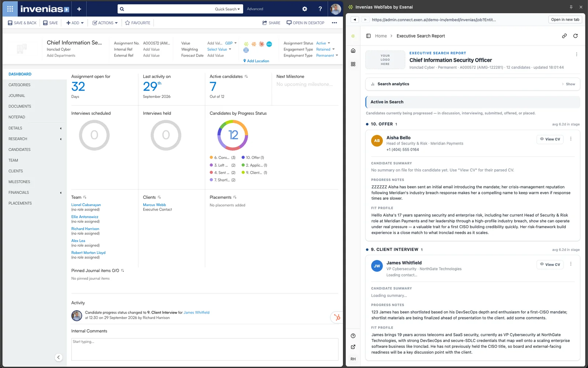
Task: Click the Share button
Action: [x=271, y=23]
